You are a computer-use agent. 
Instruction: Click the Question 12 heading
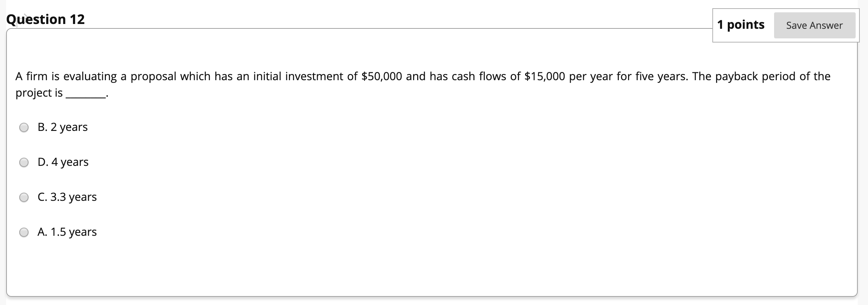[x=45, y=19]
